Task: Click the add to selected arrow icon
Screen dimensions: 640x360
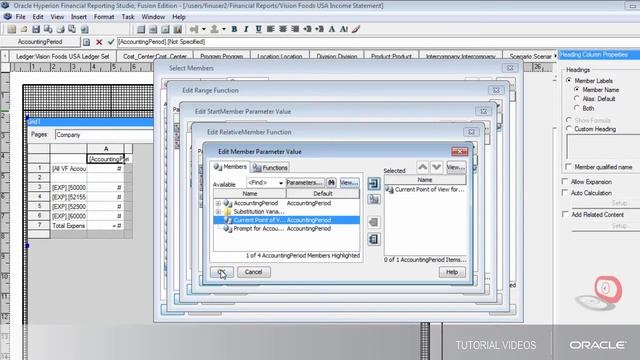Action: [373, 183]
